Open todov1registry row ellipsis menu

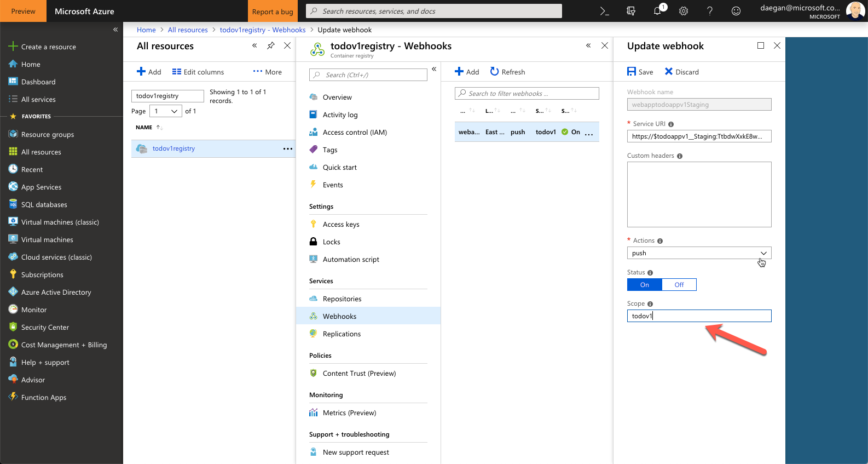pos(288,149)
